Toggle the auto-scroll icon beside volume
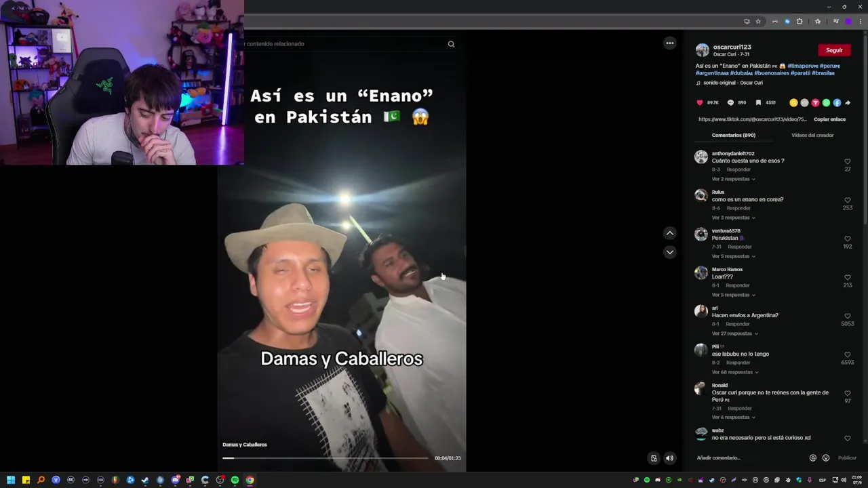868x488 pixels. click(654, 458)
